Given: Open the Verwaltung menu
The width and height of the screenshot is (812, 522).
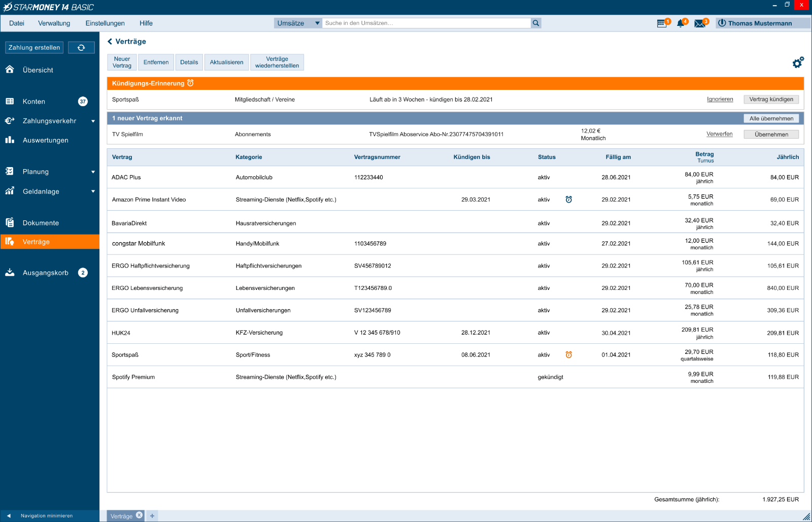Looking at the screenshot, I should (54, 23).
